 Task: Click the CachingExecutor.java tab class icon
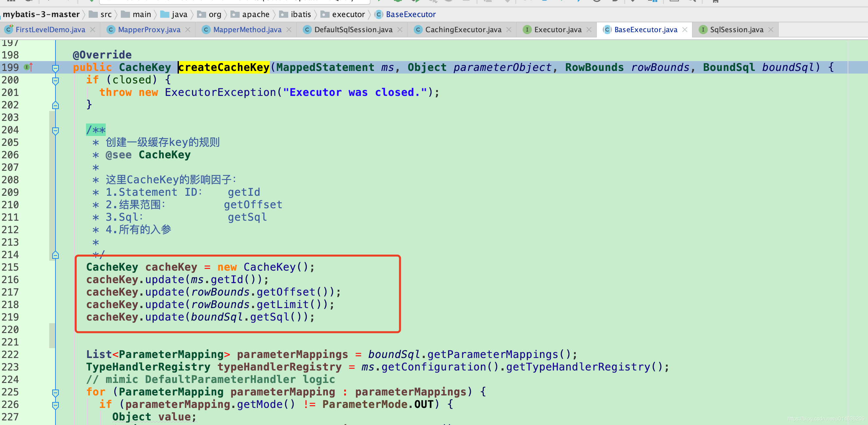(x=418, y=30)
